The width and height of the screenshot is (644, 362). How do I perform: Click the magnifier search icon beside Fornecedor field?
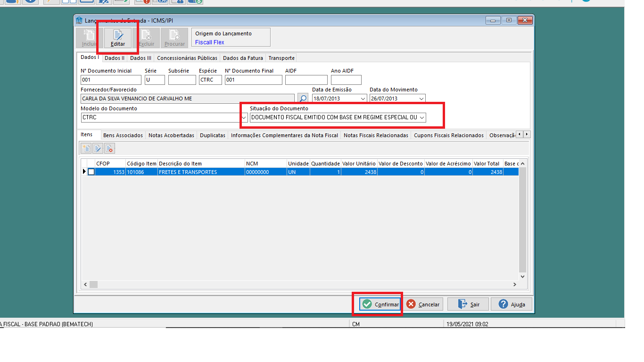tap(303, 99)
